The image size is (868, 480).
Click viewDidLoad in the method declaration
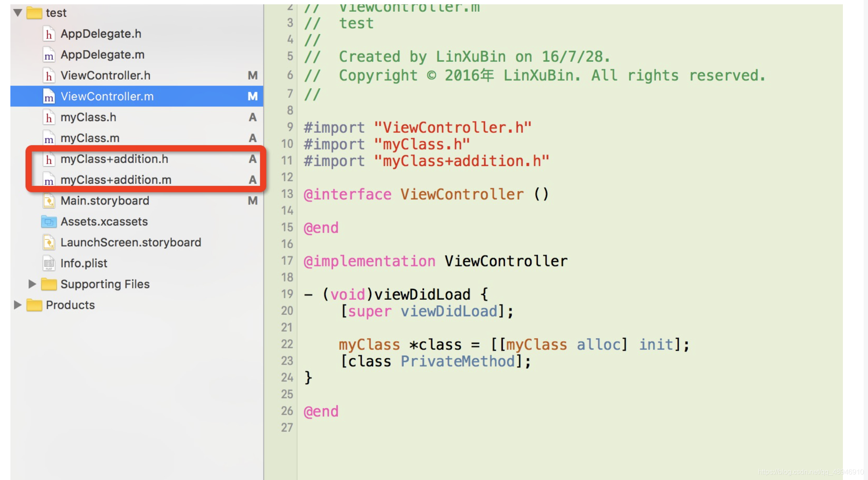422,294
